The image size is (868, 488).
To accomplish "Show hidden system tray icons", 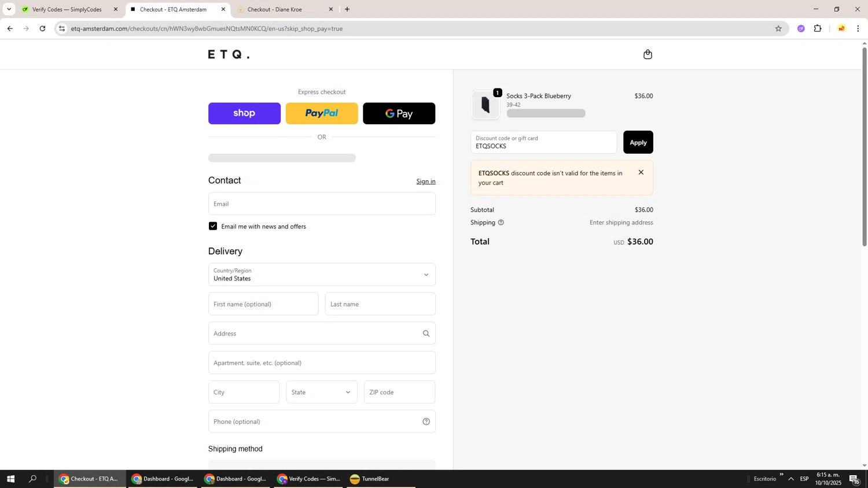I will coord(791,479).
